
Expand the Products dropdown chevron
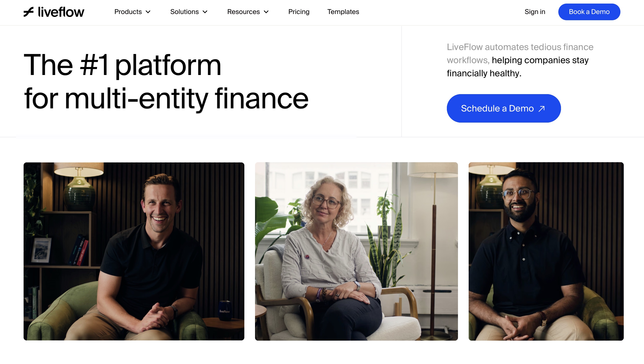click(x=148, y=12)
